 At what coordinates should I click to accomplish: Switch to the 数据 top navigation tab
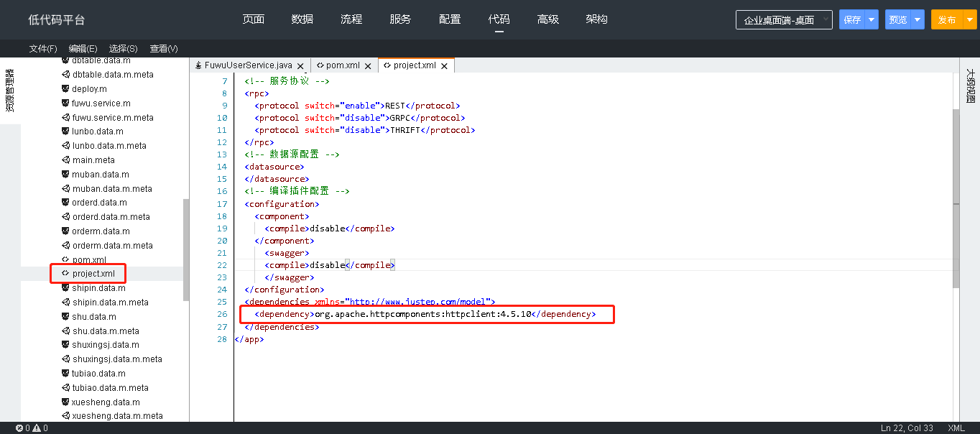click(x=302, y=19)
